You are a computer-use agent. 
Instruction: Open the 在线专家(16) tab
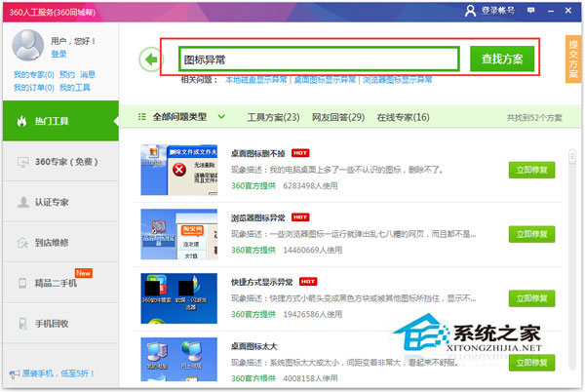[403, 117]
